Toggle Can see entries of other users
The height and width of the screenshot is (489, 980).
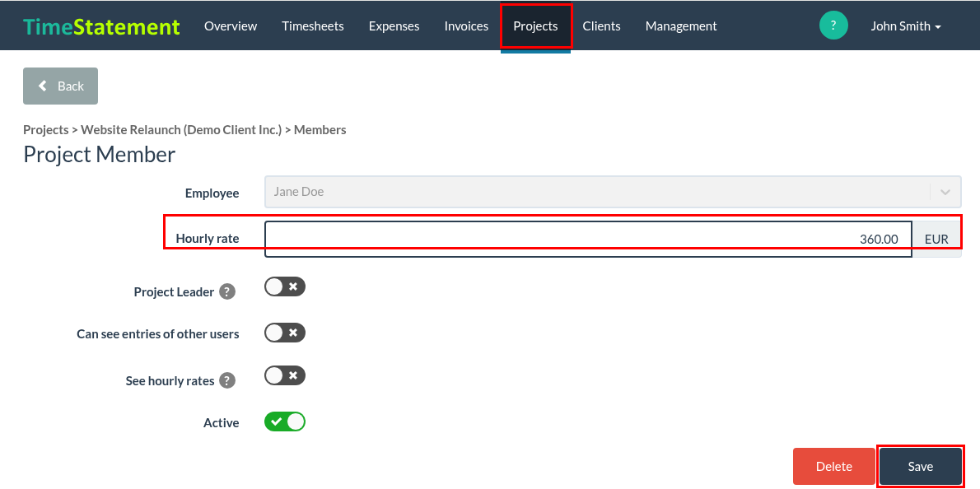(x=285, y=333)
